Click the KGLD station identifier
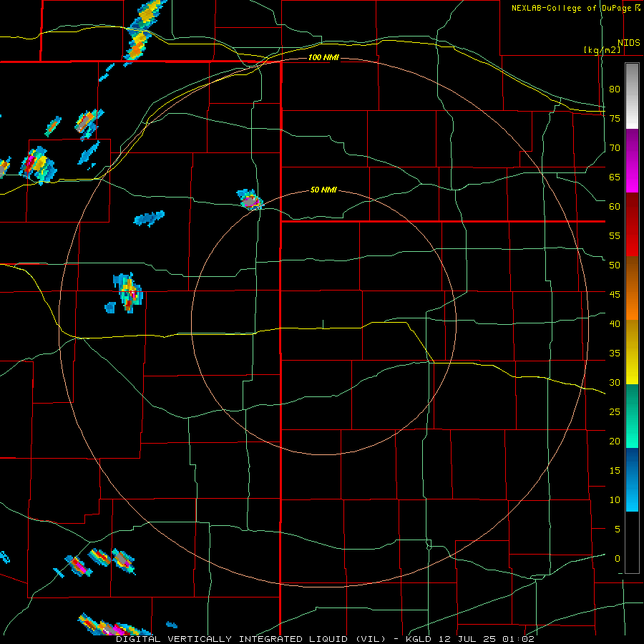Image resolution: width=644 pixels, height=644 pixels. [x=420, y=639]
